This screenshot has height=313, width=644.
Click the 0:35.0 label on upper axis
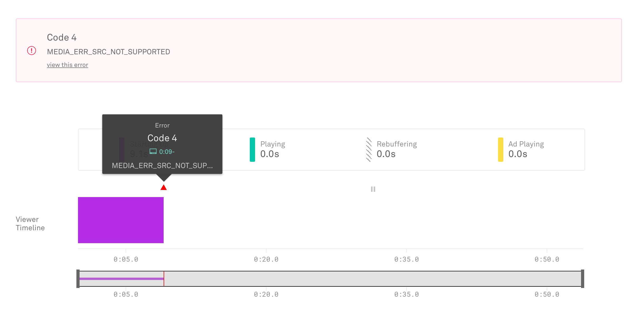(x=407, y=260)
